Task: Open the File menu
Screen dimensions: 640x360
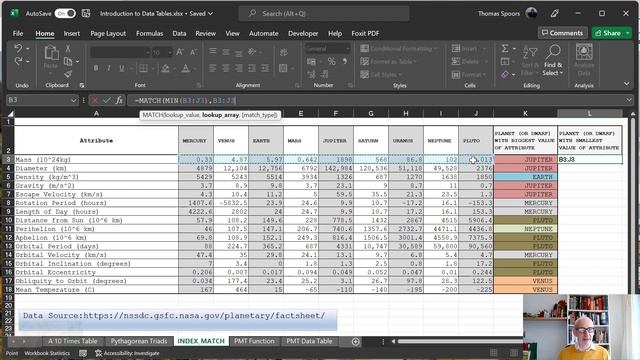Action: pos(18,33)
